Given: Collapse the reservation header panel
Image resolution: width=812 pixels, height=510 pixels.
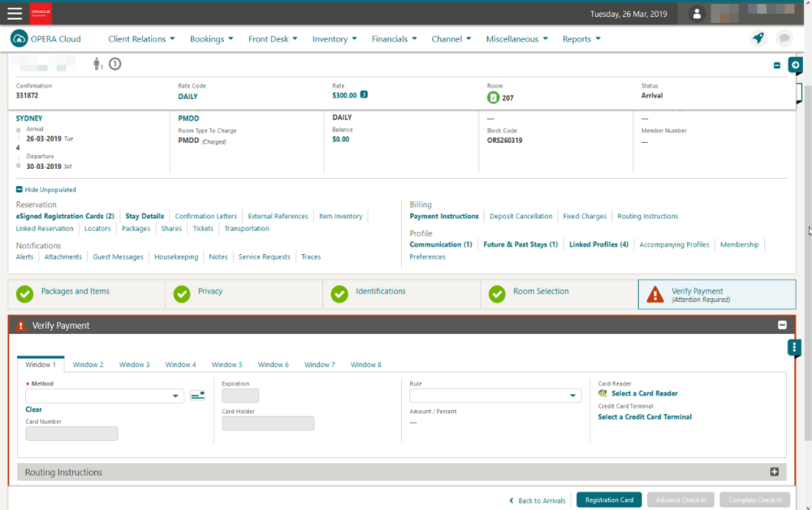Looking at the screenshot, I should [x=777, y=65].
